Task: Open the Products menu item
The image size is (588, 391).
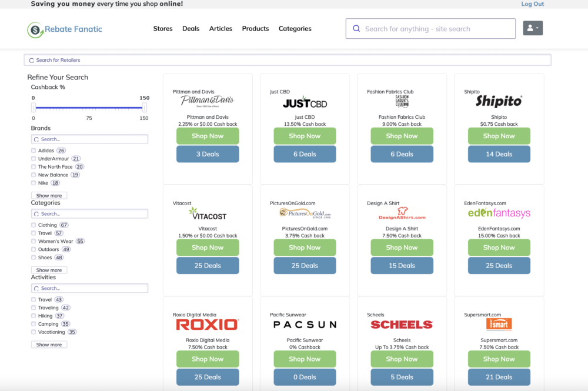Action: click(255, 28)
